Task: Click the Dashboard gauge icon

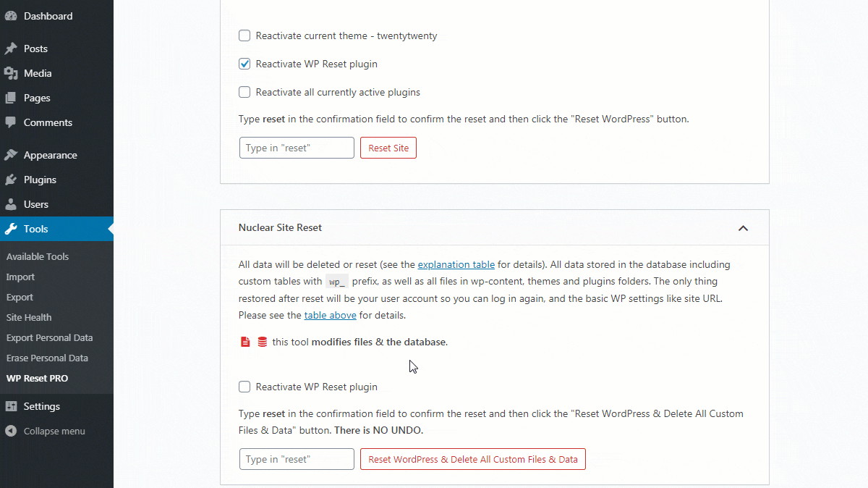Action: tap(11, 16)
